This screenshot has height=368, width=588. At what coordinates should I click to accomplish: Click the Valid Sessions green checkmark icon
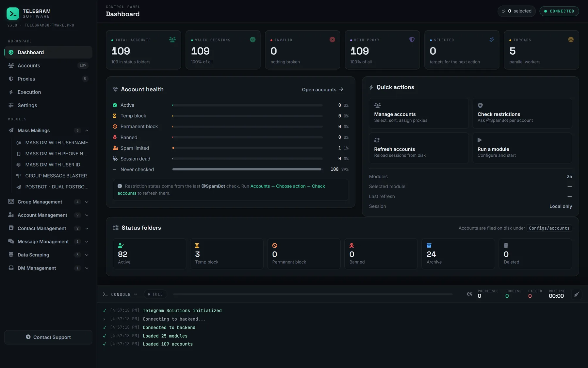tap(253, 40)
